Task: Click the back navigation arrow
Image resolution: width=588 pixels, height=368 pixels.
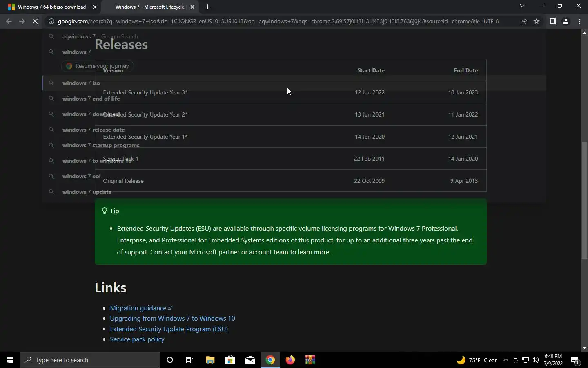Action: click(9, 21)
